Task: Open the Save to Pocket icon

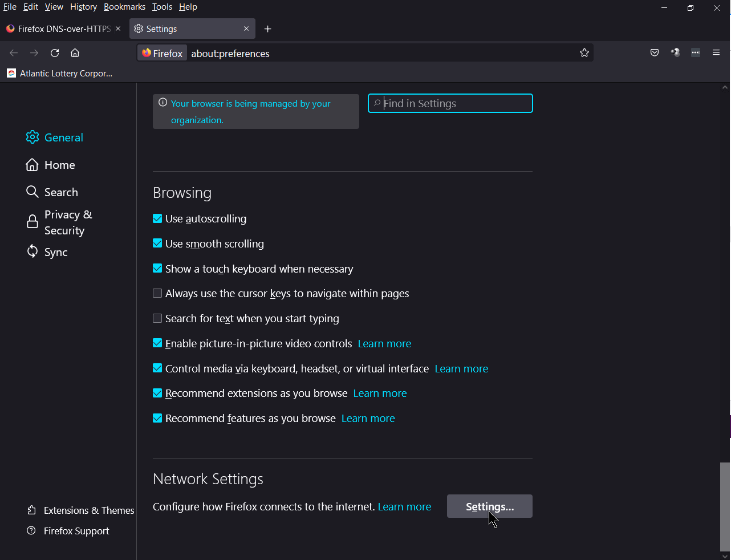Action: click(655, 53)
